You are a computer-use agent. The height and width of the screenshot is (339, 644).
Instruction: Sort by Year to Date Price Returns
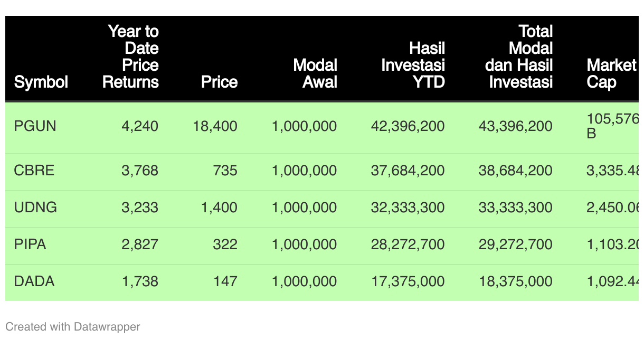(x=131, y=56)
